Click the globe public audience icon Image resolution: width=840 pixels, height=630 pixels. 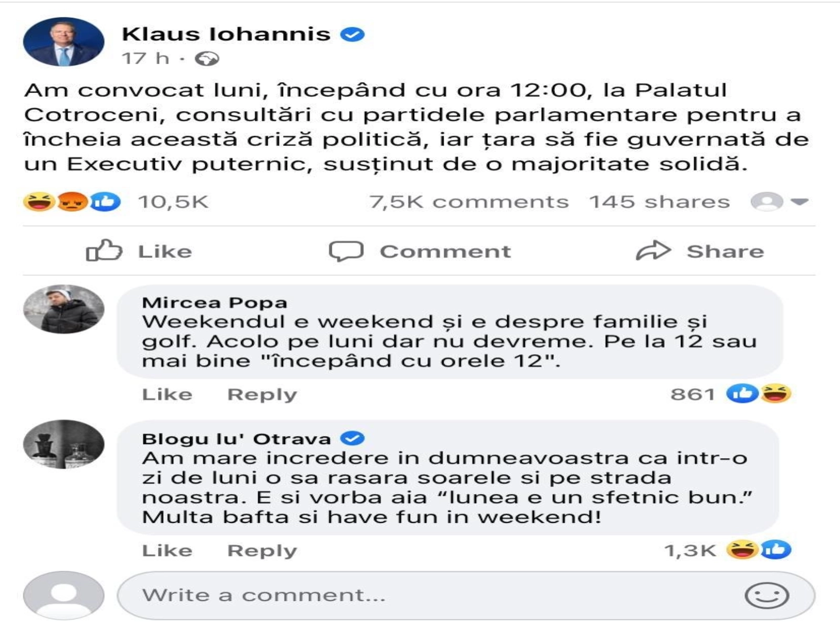coord(207,58)
